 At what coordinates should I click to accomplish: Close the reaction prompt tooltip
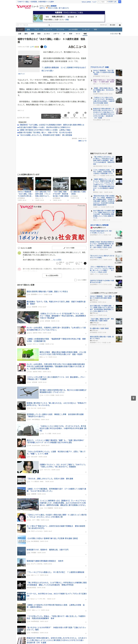point(60,115)
